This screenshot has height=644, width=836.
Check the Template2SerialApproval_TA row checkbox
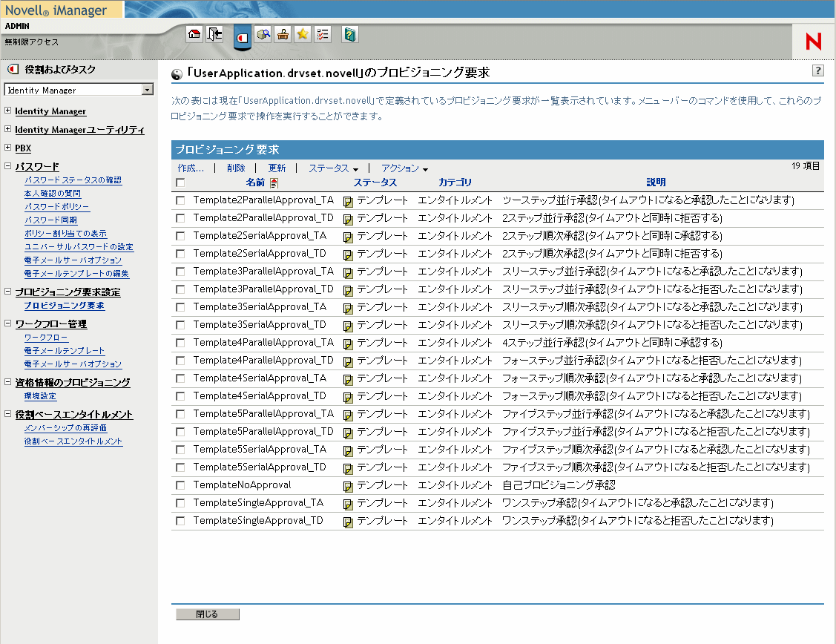pos(180,236)
